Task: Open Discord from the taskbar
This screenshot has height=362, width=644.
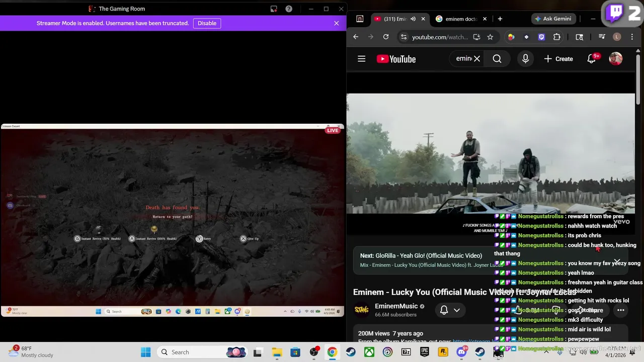Action: pos(461,352)
